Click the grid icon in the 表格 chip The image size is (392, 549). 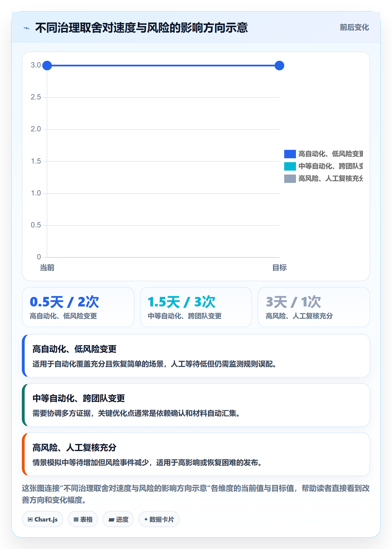(x=76, y=520)
